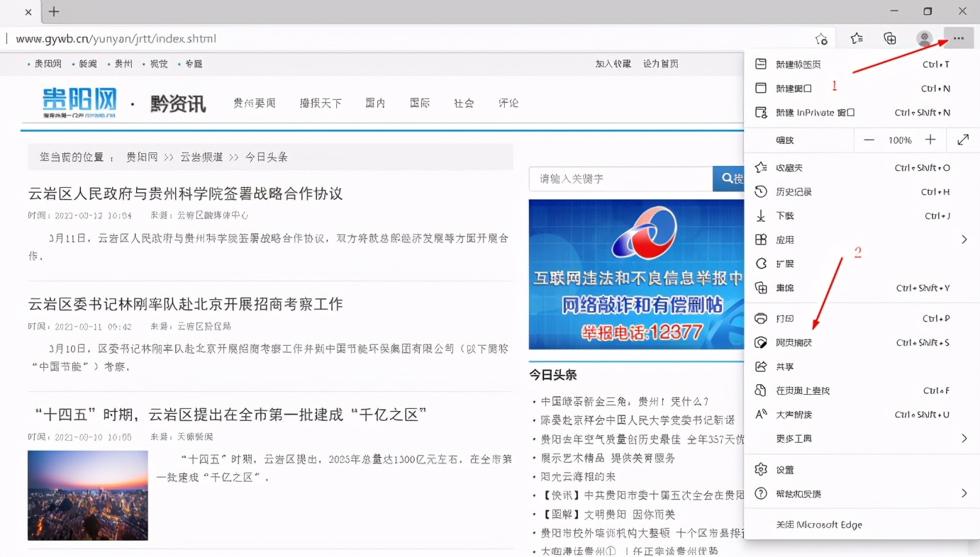Click the zoom in plus button
The image size is (980, 557).
tap(930, 140)
